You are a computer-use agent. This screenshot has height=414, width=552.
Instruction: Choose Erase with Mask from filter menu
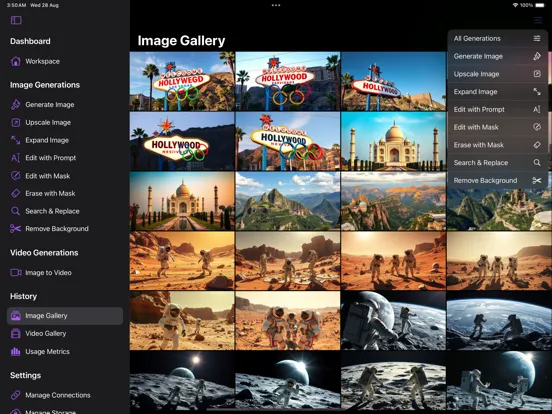pos(497,145)
